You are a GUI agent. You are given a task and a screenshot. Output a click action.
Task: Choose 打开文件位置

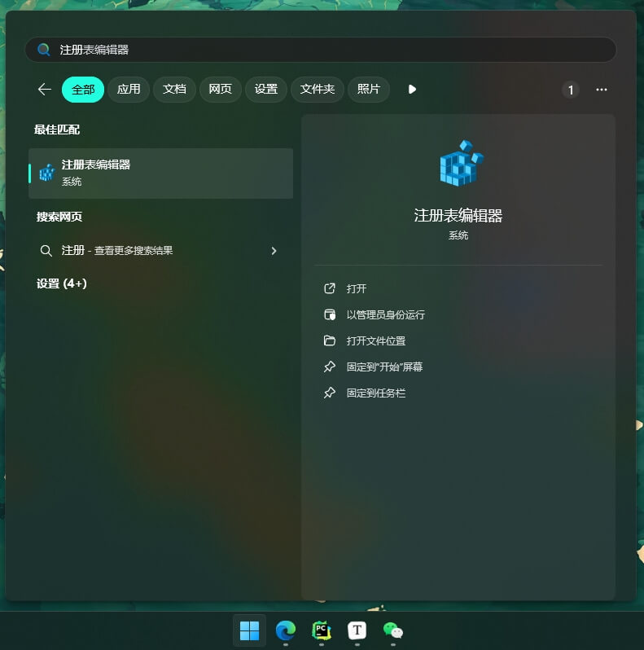(375, 340)
